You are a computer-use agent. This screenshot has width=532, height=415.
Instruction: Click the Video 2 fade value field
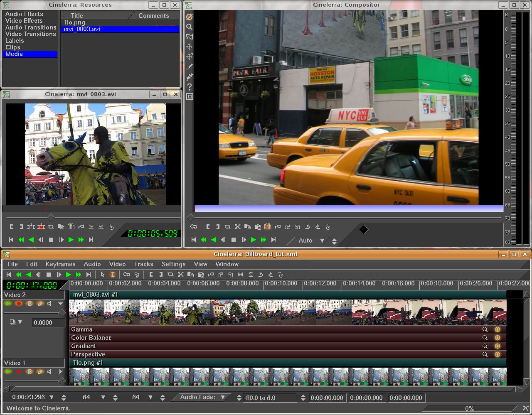[49, 322]
